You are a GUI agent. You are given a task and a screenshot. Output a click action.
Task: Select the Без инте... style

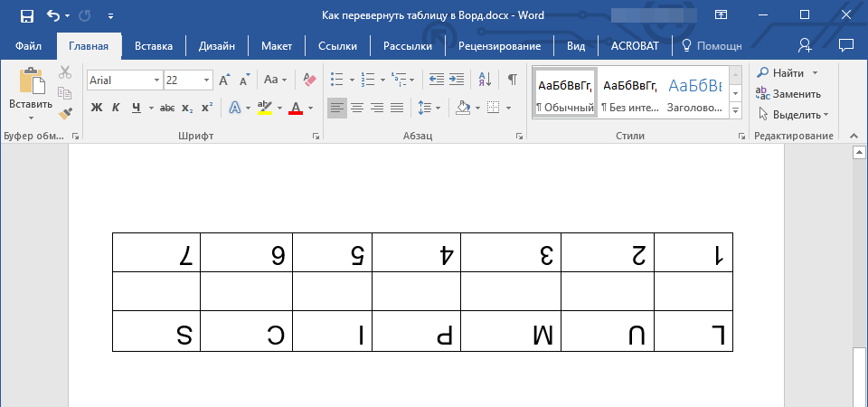[x=630, y=92]
